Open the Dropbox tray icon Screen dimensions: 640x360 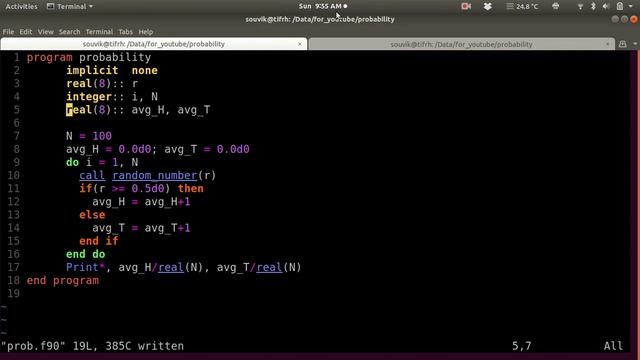click(x=487, y=6)
